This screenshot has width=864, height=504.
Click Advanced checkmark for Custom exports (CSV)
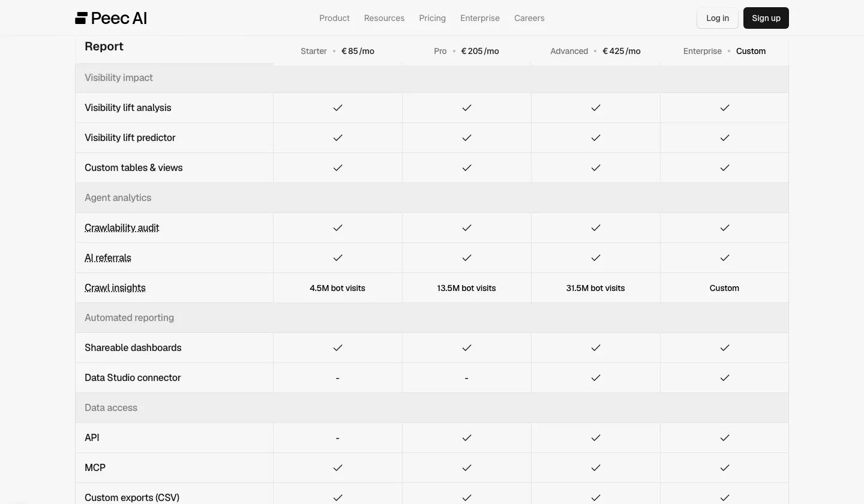click(596, 497)
